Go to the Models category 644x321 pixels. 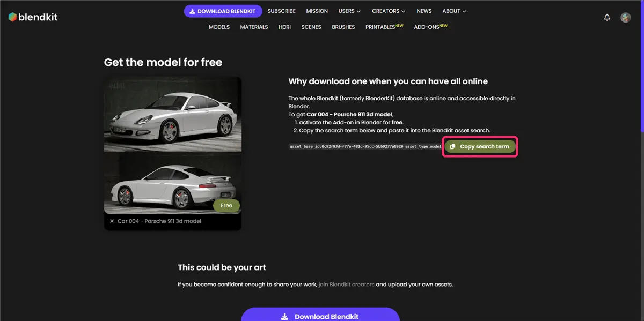[x=219, y=27]
